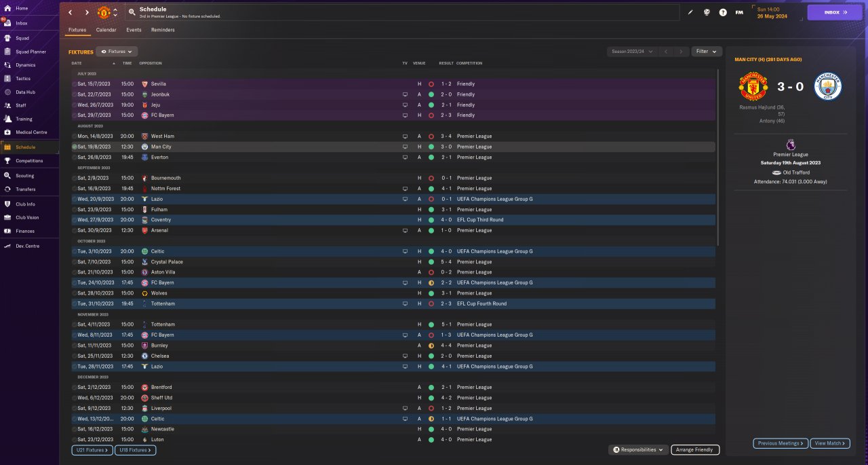Open U21 Fixtures
The height and width of the screenshot is (465, 868).
pos(92,450)
